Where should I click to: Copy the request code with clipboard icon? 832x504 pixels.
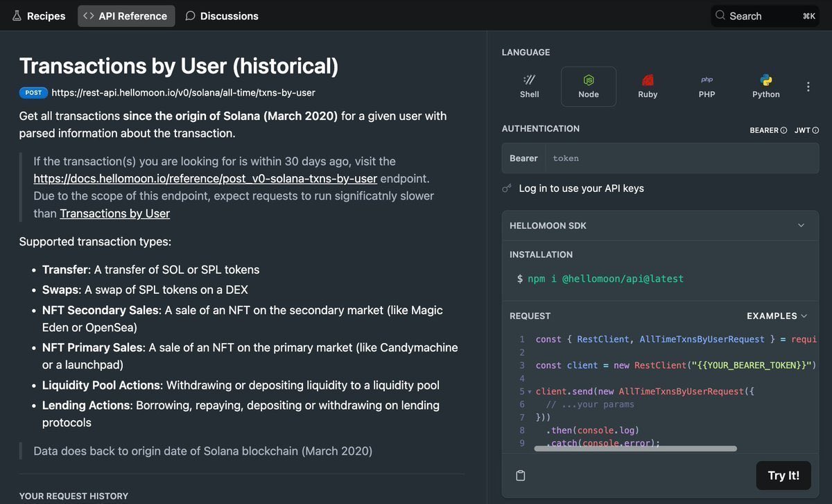[x=521, y=476]
